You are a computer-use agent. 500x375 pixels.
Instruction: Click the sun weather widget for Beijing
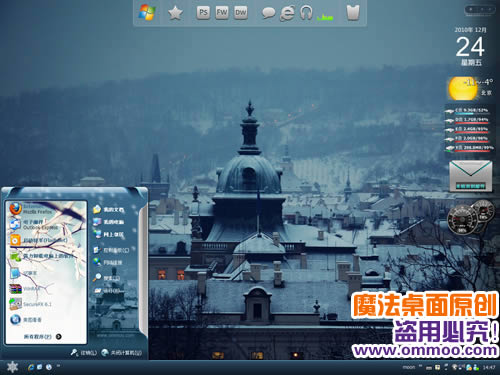(463, 88)
